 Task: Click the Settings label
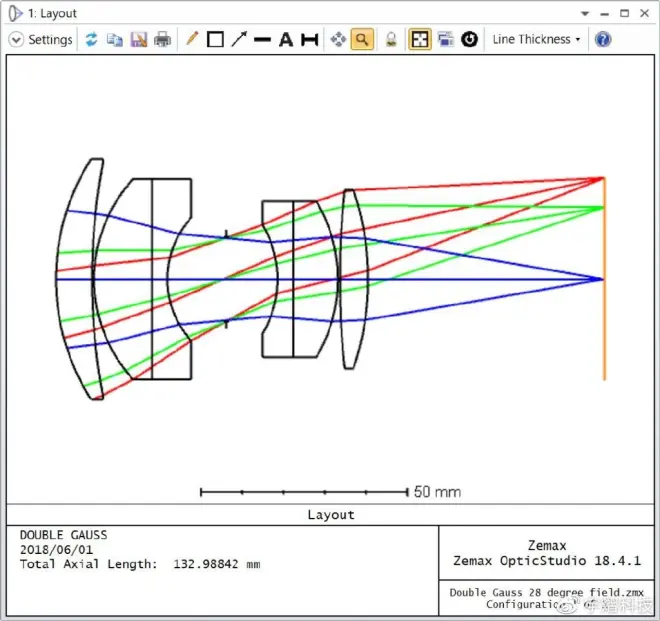click(51, 40)
